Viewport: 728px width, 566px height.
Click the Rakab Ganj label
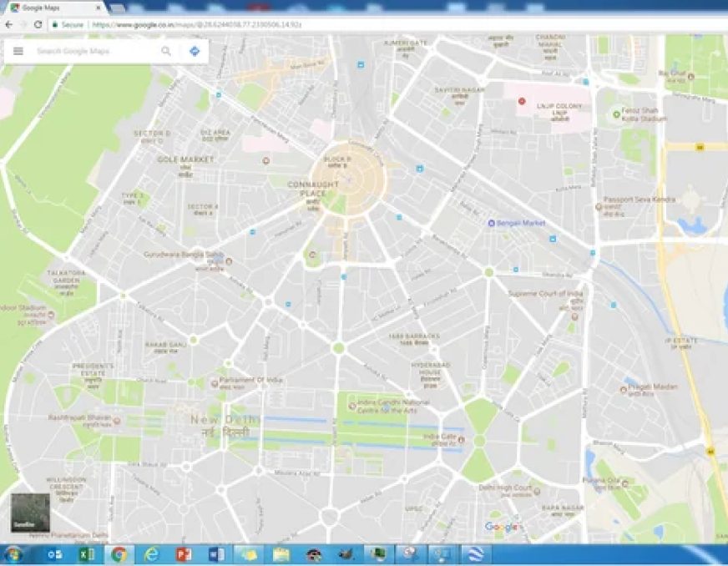[166, 345]
